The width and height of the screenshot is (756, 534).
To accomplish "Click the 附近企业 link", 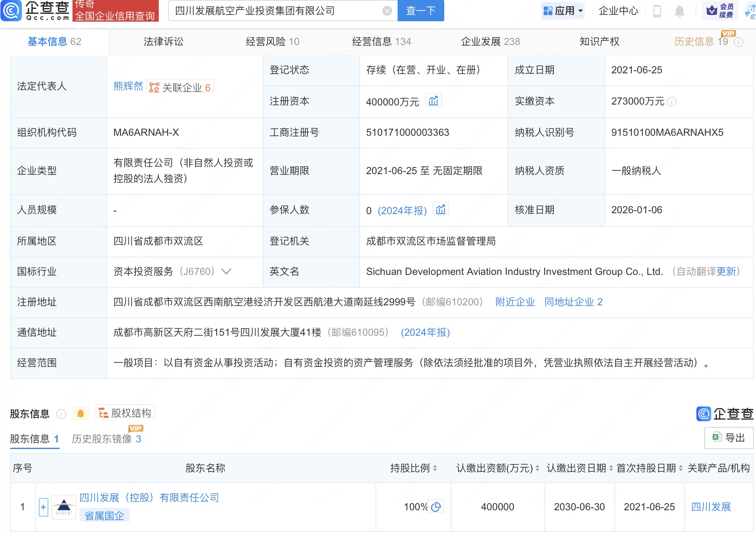I will (x=515, y=302).
